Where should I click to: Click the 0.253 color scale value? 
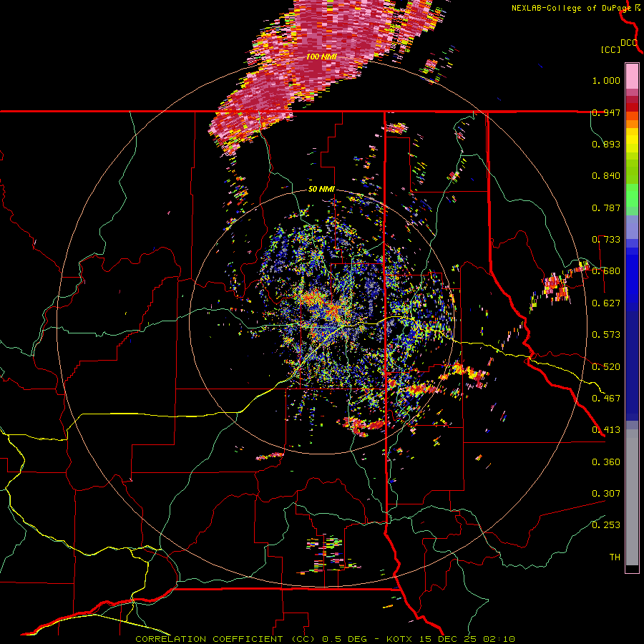(606, 525)
